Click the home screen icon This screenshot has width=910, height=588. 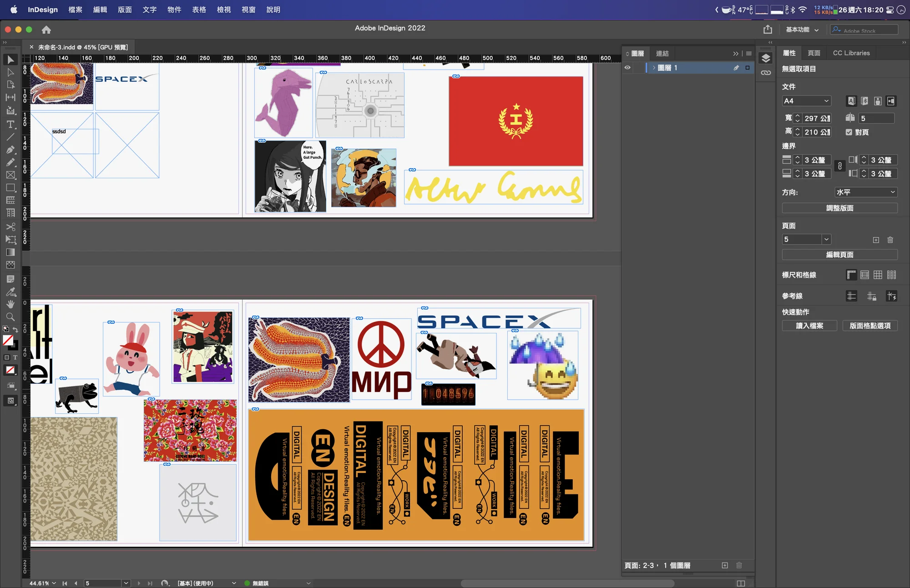click(x=46, y=30)
